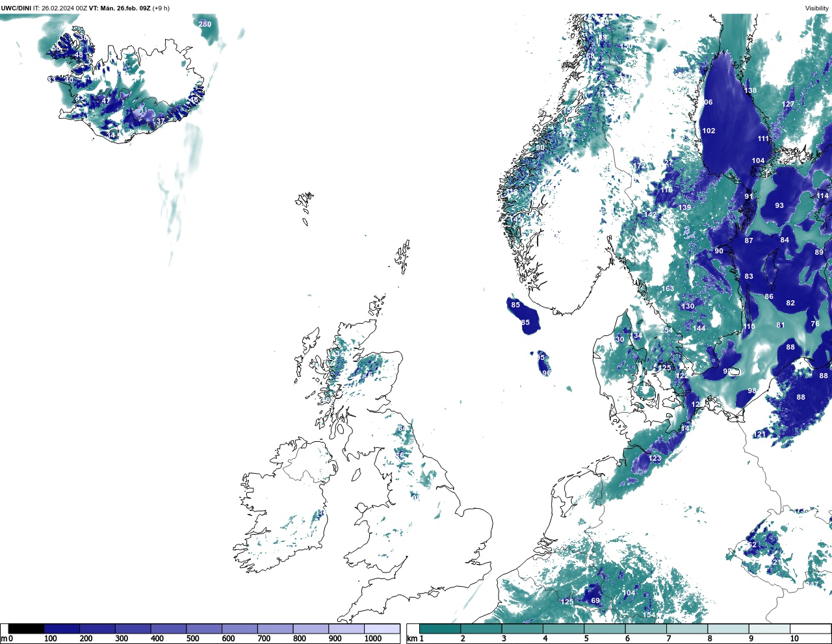The width and height of the screenshot is (832, 644).
Task: Click the '163' visibility value
Action: (668, 289)
